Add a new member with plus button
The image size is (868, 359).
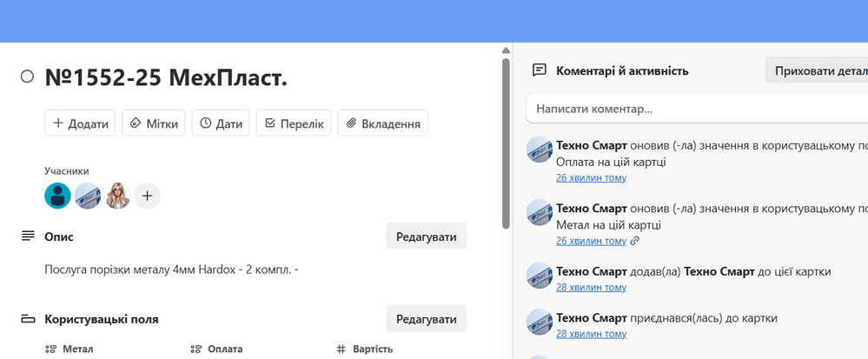tap(147, 196)
